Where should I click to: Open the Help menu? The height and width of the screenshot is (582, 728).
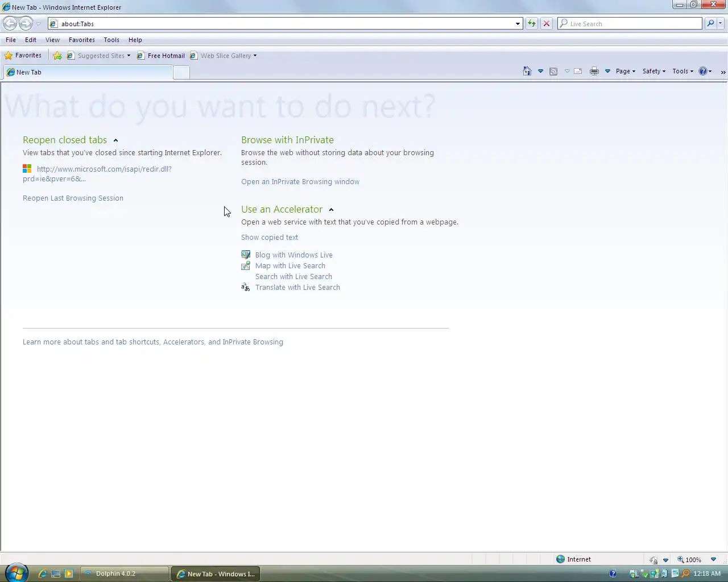[x=135, y=40]
